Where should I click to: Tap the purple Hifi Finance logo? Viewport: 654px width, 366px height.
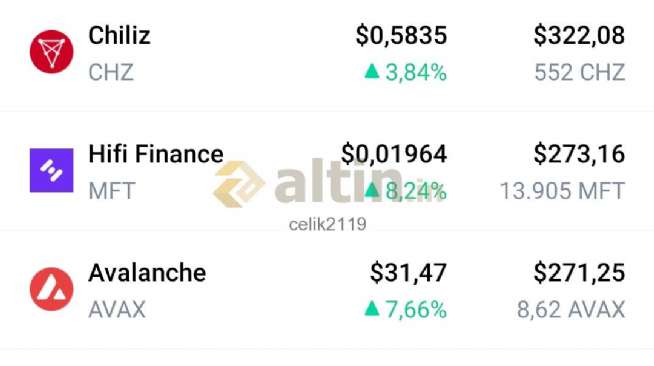pos(52,170)
